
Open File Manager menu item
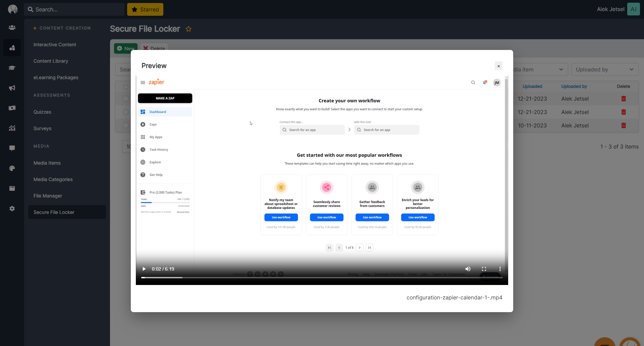pyautogui.click(x=48, y=196)
